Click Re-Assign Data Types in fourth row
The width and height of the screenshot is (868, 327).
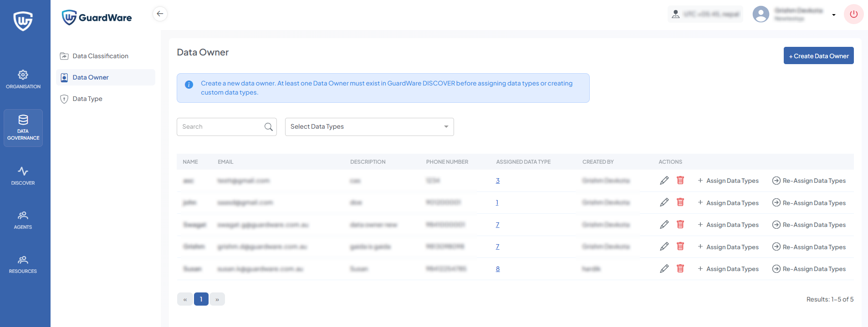point(809,247)
